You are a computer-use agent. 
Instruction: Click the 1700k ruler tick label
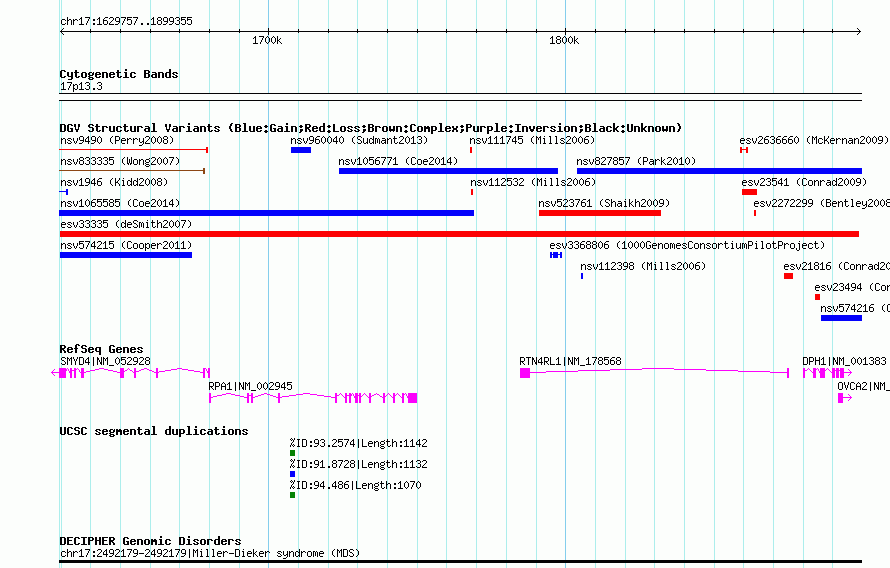tap(267, 40)
